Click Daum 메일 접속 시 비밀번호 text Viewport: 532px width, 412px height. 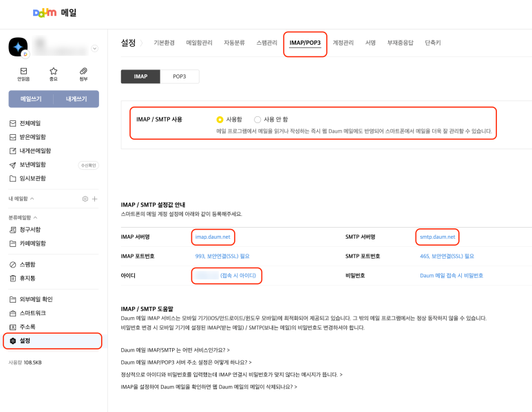[x=451, y=276]
